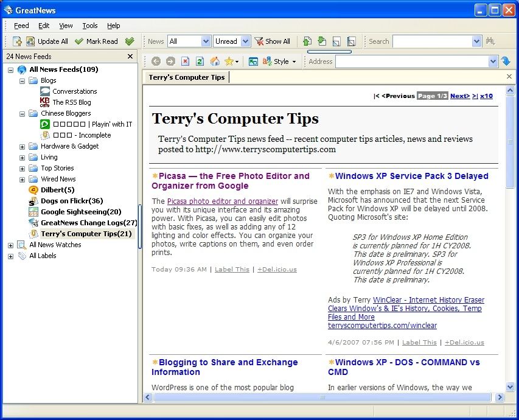Click into the Address input field

pos(412,61)
